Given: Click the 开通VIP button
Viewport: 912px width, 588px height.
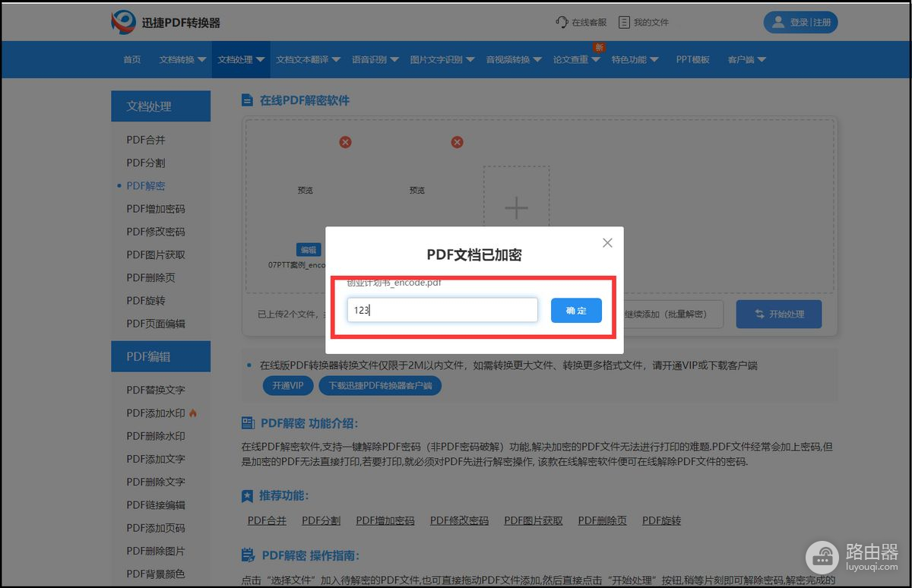Looking at the screenshot, I should click(x=288, y=386).
